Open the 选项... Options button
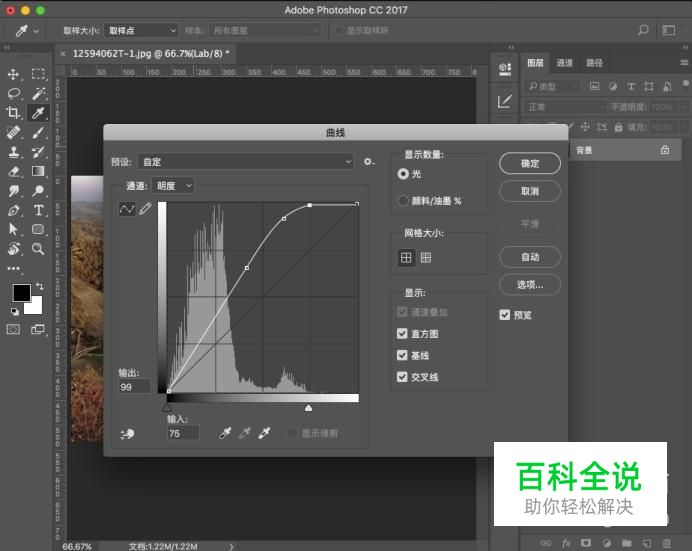This screenshot has height=551, width=692. [x=530, y=285]
